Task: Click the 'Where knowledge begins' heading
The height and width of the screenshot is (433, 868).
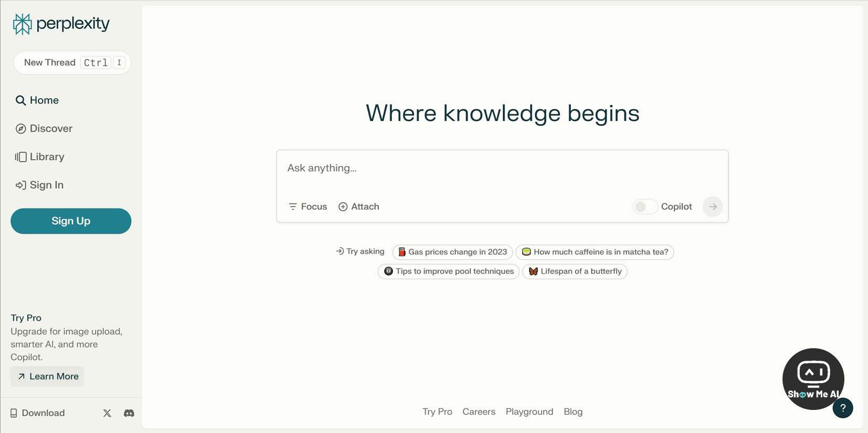Action: pos(503,113)
